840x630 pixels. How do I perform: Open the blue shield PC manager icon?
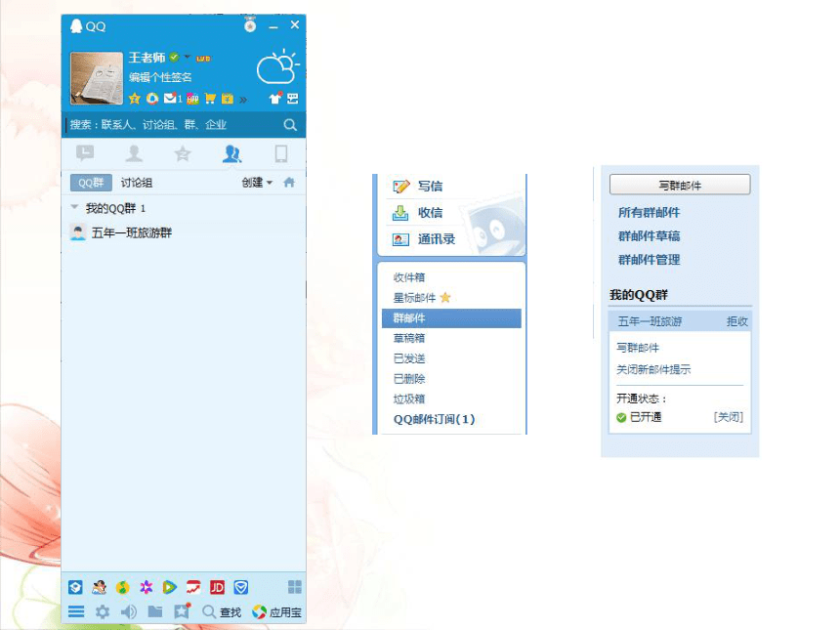[241, 587]
